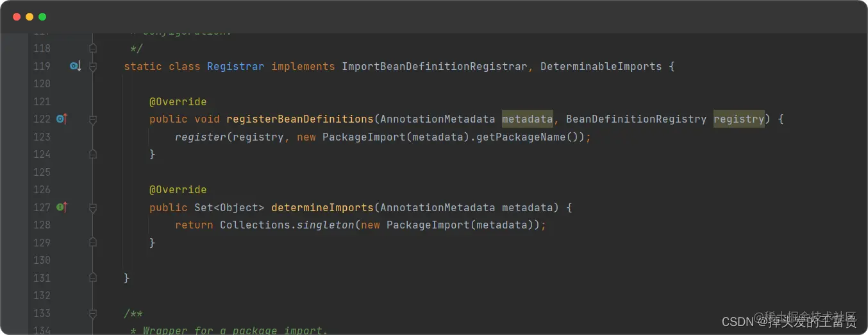Click line number 123 in the gutter

pos(42,137)
